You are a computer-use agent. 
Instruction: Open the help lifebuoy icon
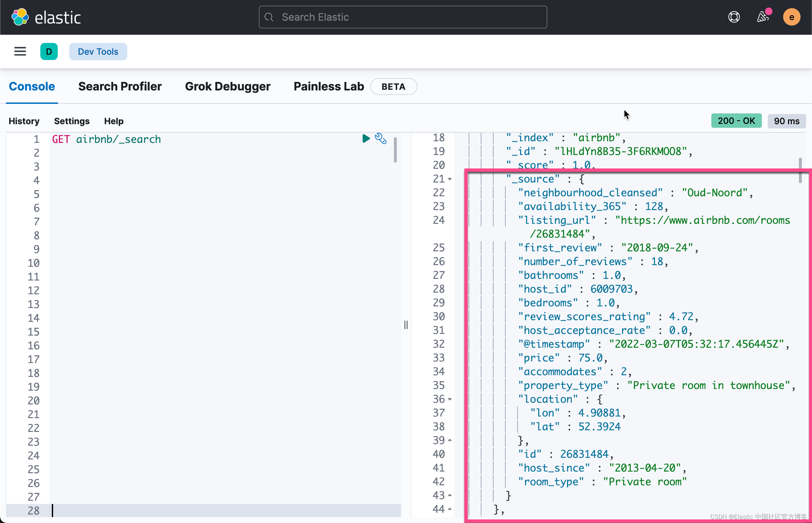(734, 17)
